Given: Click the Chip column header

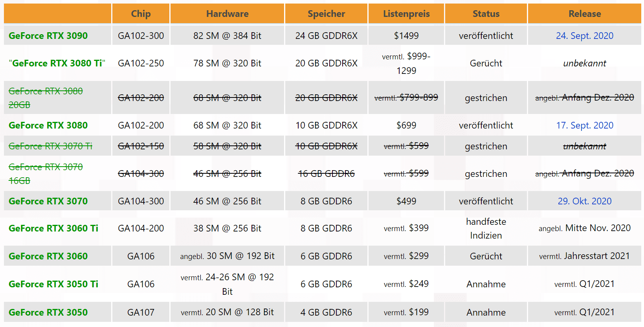Looking at the screenshot, I should pyautogui.click(x=141, y=14).
